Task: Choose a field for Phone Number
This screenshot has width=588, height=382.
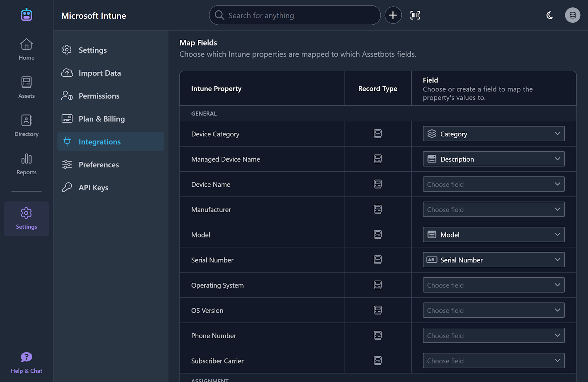Action: 494,335
